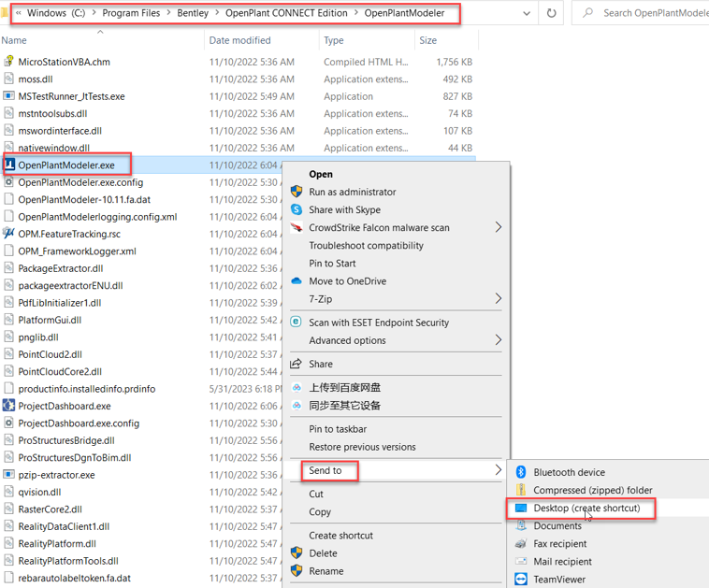Click the Bluetooth device icon
Image resolution: width=709 pixels, height=588 pixels.
tap(521, 472)
